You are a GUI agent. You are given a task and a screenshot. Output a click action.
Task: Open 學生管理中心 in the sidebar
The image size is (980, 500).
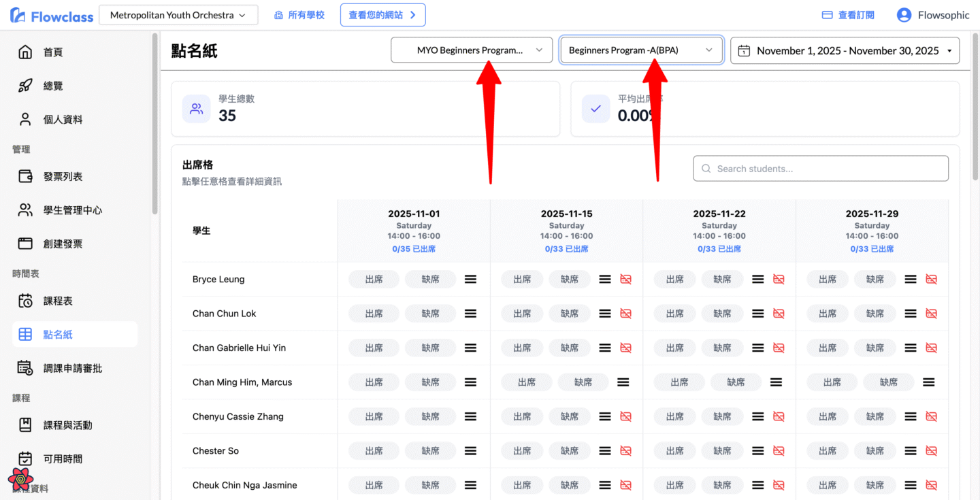[x=72, y=210]
